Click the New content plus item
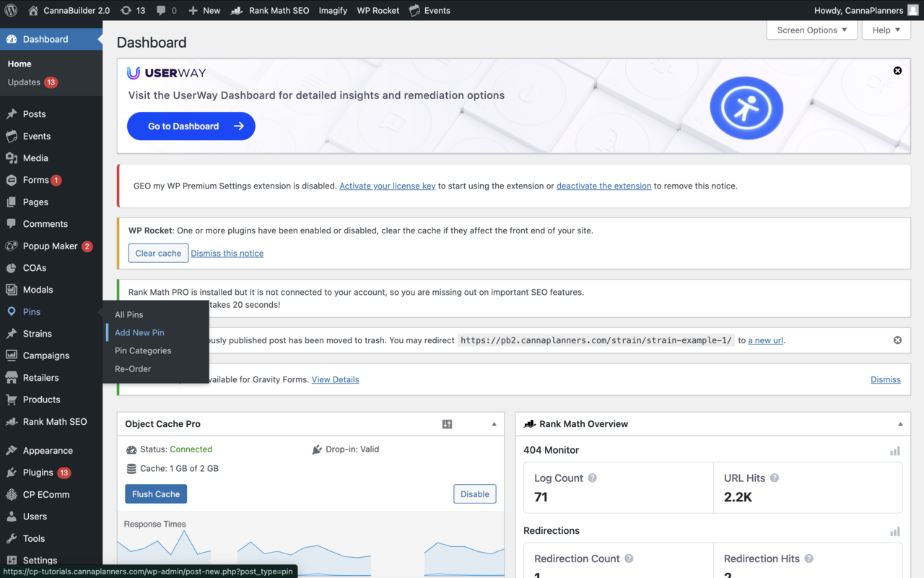Screen dimensions: 924x578 (x=204, y=10)
